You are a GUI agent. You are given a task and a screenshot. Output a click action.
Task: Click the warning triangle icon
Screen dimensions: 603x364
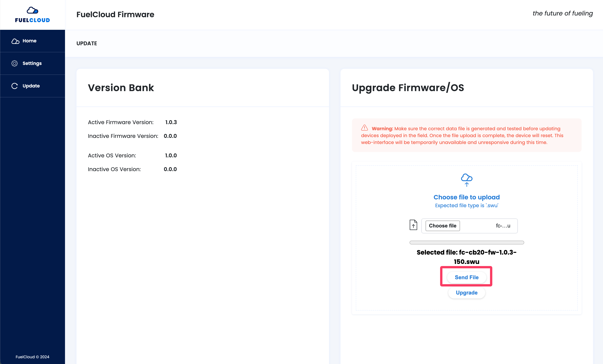coord(364,128)
